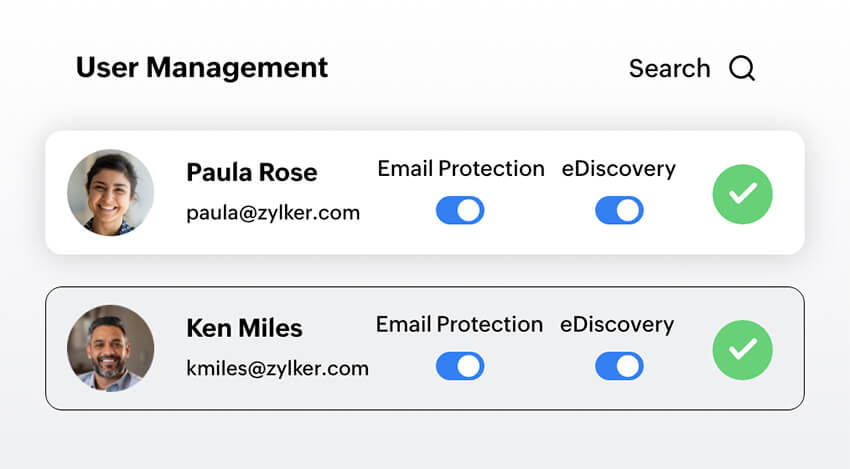Turn off Ken Miles' eDiscovery switch
The width and height of the screenshot is (850, 469).
click(x=619, y=366)
